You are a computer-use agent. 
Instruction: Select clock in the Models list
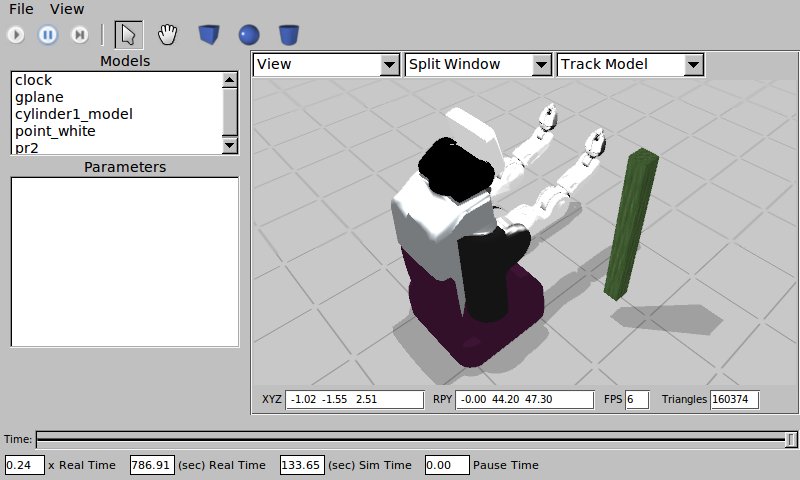click(x=34, y=80)
